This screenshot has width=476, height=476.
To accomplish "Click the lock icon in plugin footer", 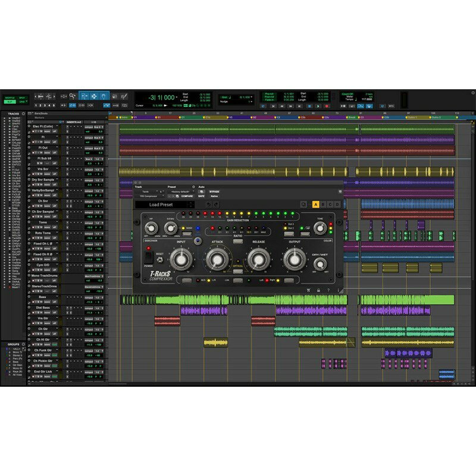I will point(318,290).
